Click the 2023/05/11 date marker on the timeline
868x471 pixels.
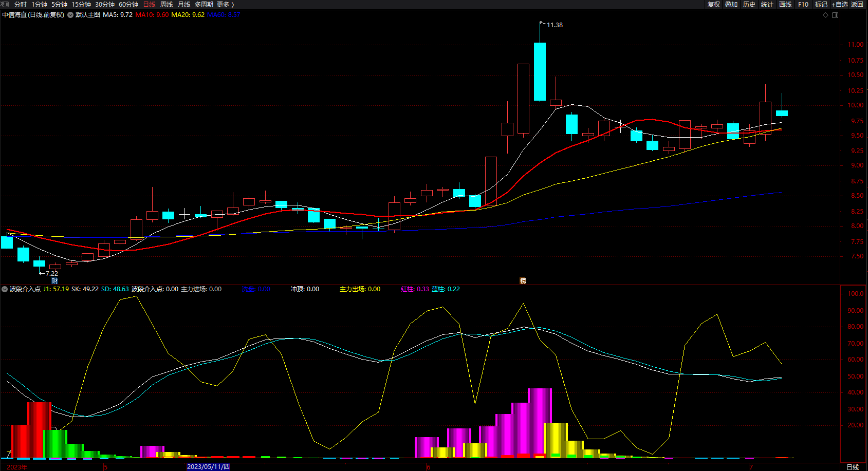point(208,467)
